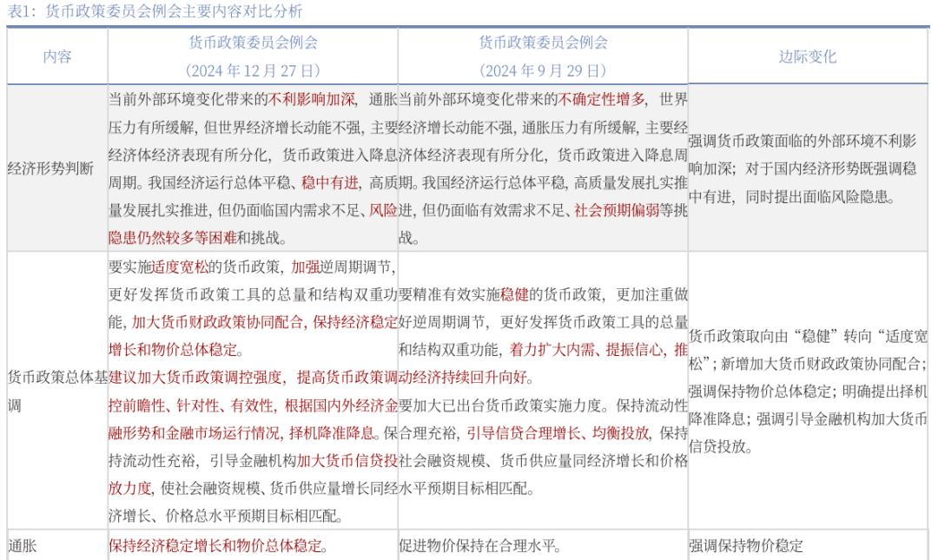Click the row label '通胀'
The image size is (938, 560).
(x=22, y=545)
